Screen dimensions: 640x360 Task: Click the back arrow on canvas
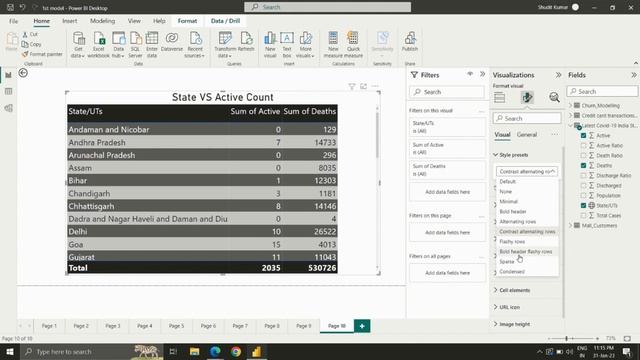click(23, 73)
